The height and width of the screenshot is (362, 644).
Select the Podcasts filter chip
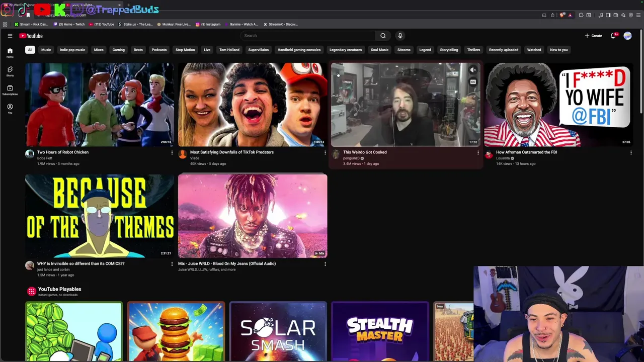click(x=159, y=50)
